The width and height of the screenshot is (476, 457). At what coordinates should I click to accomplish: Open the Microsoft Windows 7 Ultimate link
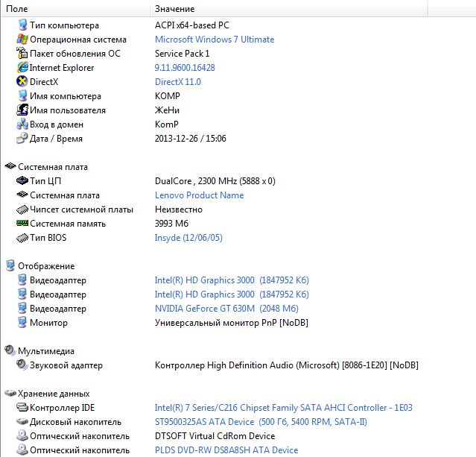(215, 40)
